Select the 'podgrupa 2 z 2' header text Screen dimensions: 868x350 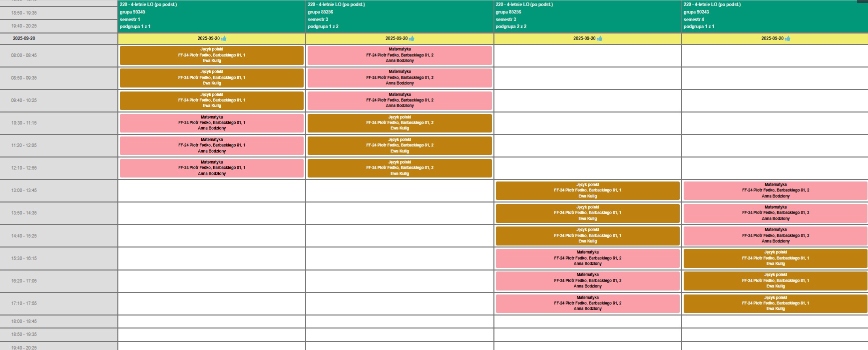tap(511, 26)
